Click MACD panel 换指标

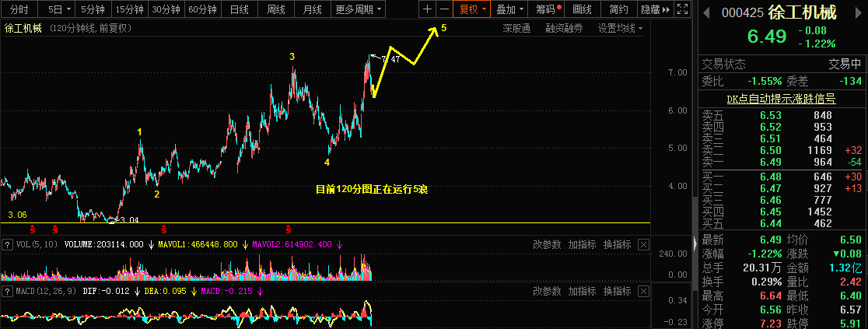click(x=618, y=292)
